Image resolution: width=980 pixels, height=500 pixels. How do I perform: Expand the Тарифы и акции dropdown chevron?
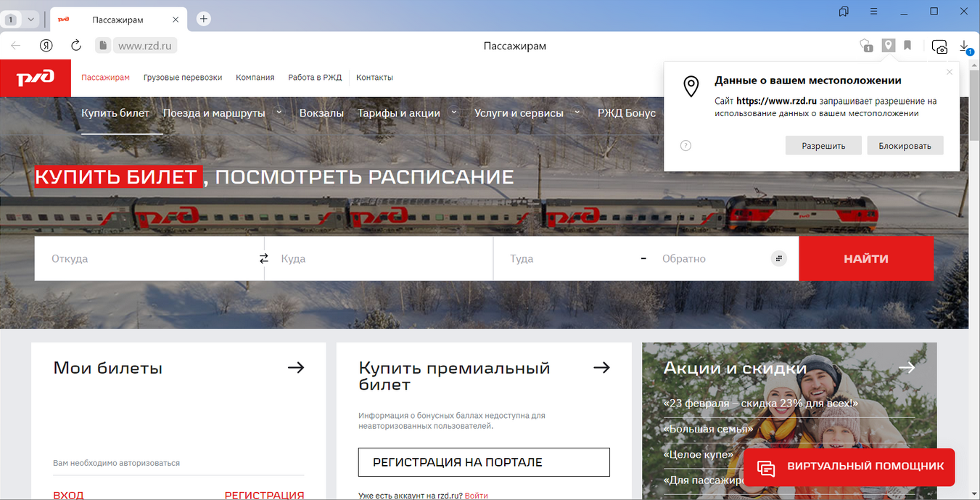click(x=455, y=112)
